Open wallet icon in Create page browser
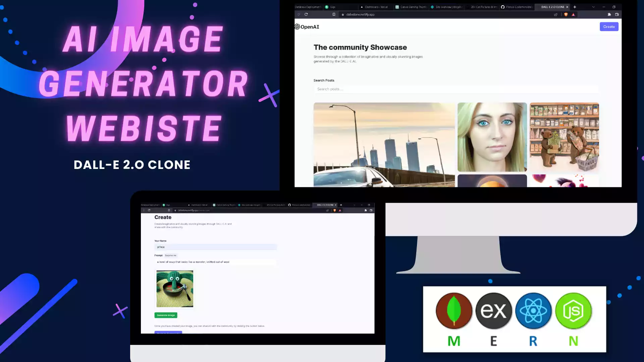 371,210
